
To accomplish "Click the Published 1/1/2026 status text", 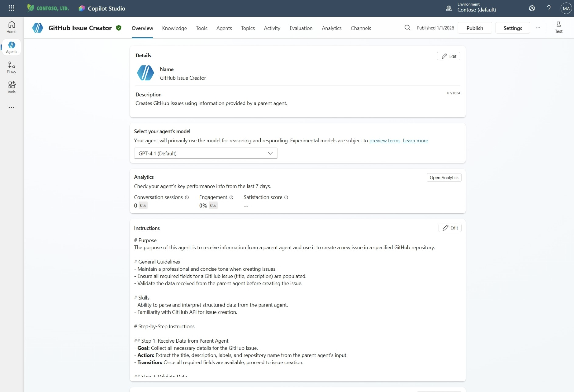I will 435,28.
